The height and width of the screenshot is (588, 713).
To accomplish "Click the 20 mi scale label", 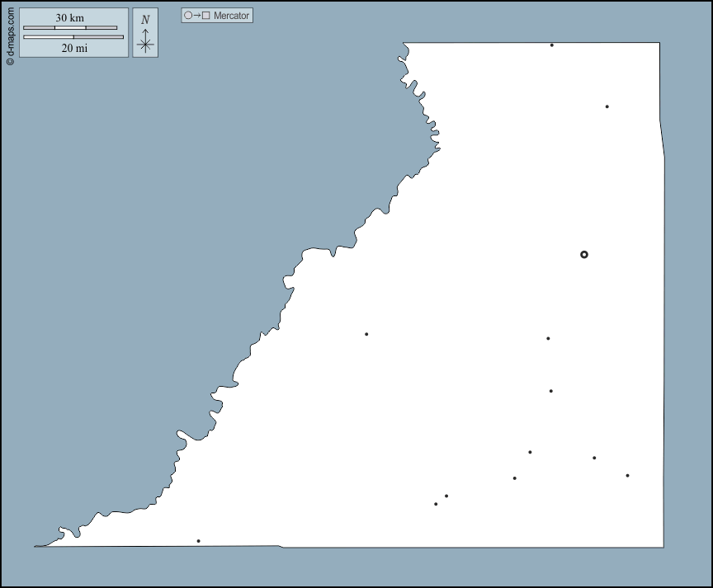I will point(74,48).
